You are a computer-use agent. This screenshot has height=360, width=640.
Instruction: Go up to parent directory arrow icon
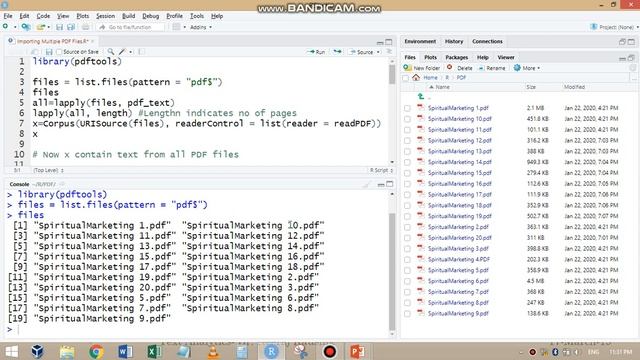click(x=421, y=97)
